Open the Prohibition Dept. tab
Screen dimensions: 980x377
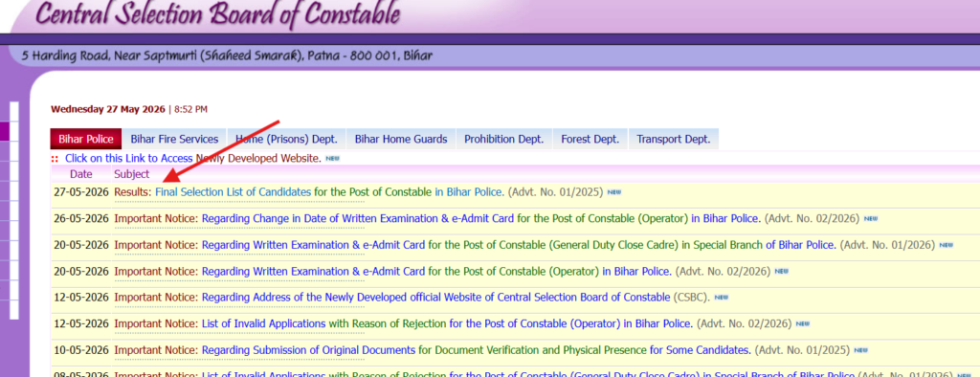(x=504, y=139)
